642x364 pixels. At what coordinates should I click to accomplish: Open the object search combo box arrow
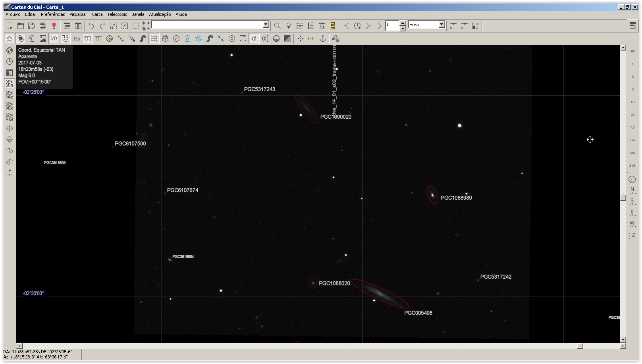click(x=266, y=25)
